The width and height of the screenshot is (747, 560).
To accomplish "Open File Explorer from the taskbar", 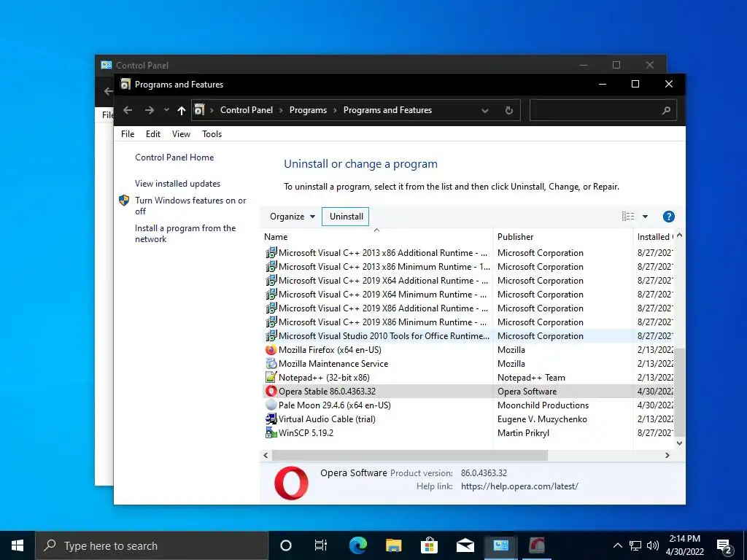I will click(393, 545).
